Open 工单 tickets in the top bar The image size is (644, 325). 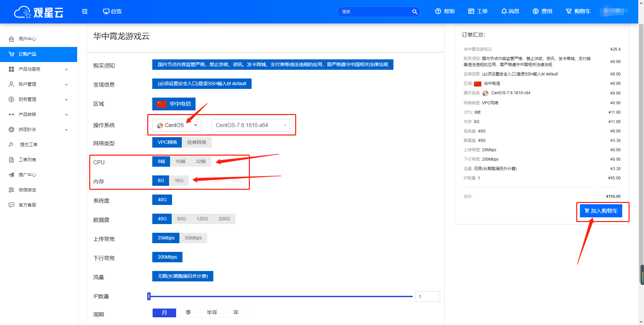point(478,11)
